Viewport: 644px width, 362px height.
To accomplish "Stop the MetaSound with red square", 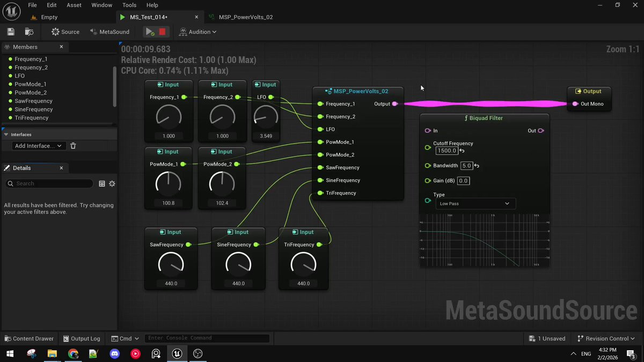I will tap(162, 32).
